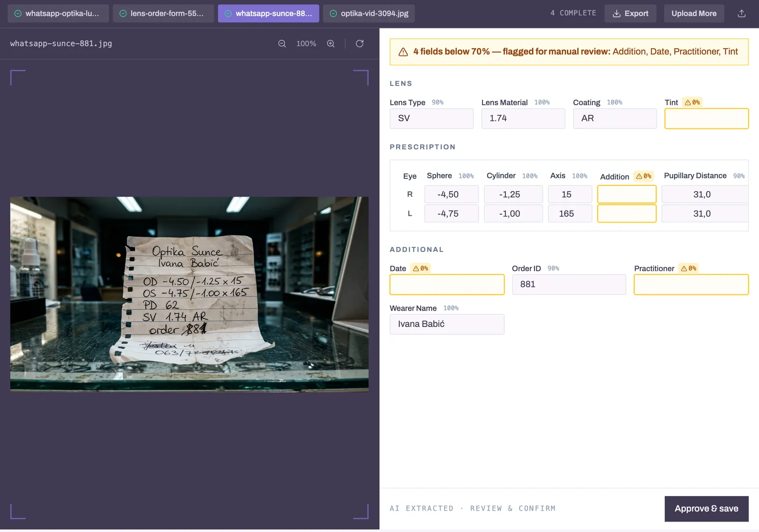Viewport: 759px width, 532px height.
Task: Edit the Order ID field
Action: 569,284
